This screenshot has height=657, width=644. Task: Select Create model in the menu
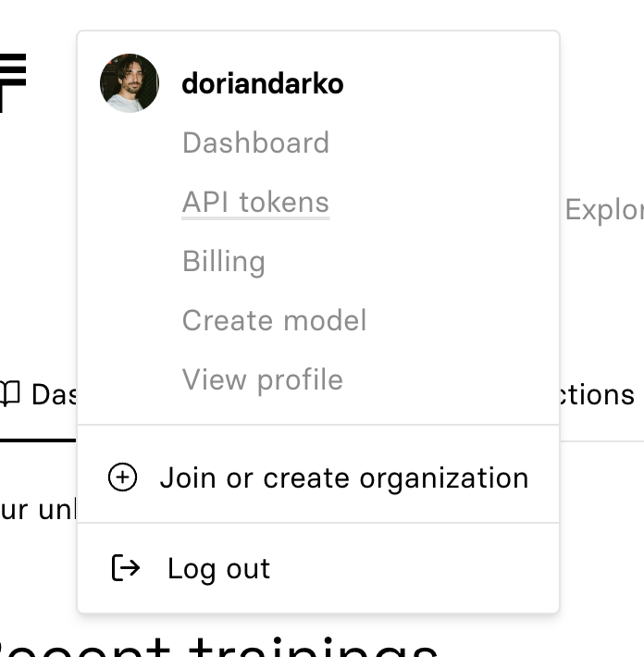274,320
